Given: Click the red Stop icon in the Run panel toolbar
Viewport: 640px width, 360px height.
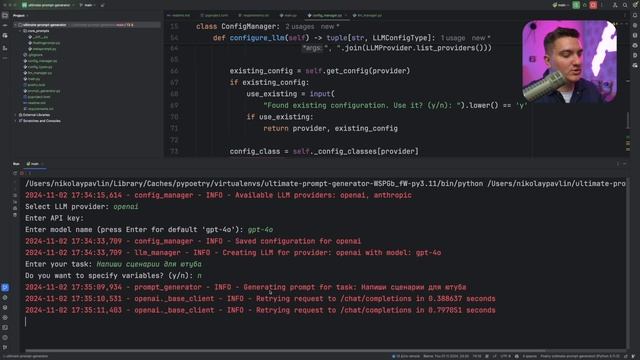Looking at the screenshot, I should pos(22,173).
